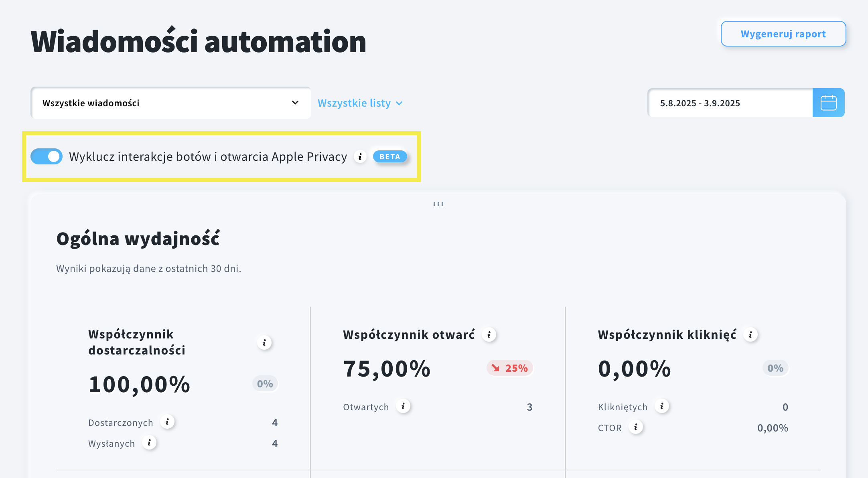Open info icon next to Dostarczonych
The height and width of the screenshot is (478, 868).
pos(167,422)
